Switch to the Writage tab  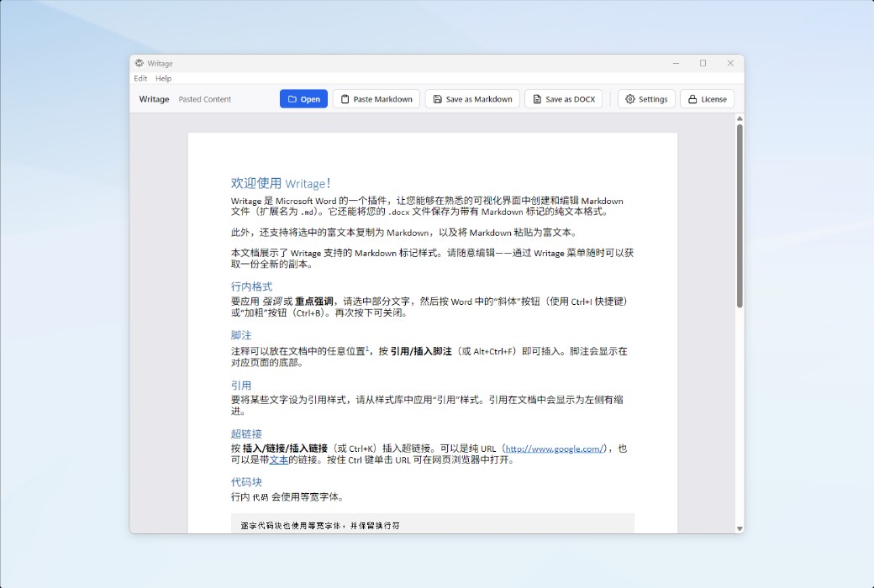(x=154, y=99)
